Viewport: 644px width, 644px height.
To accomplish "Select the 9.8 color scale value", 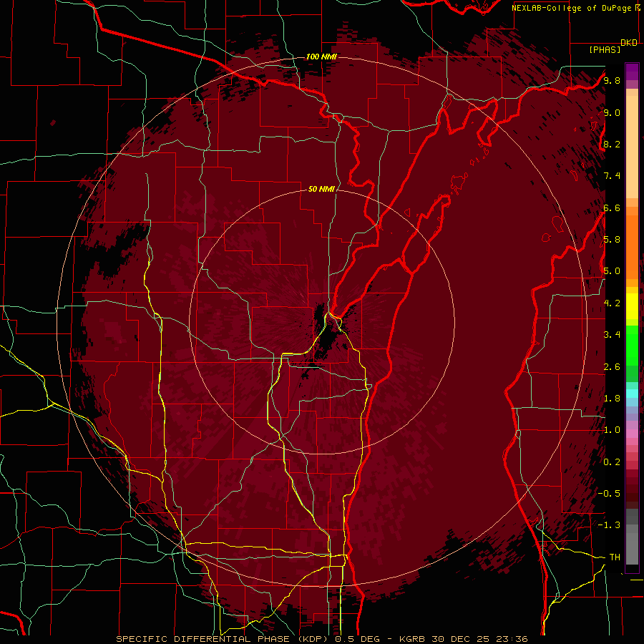I will pos(612,80).
